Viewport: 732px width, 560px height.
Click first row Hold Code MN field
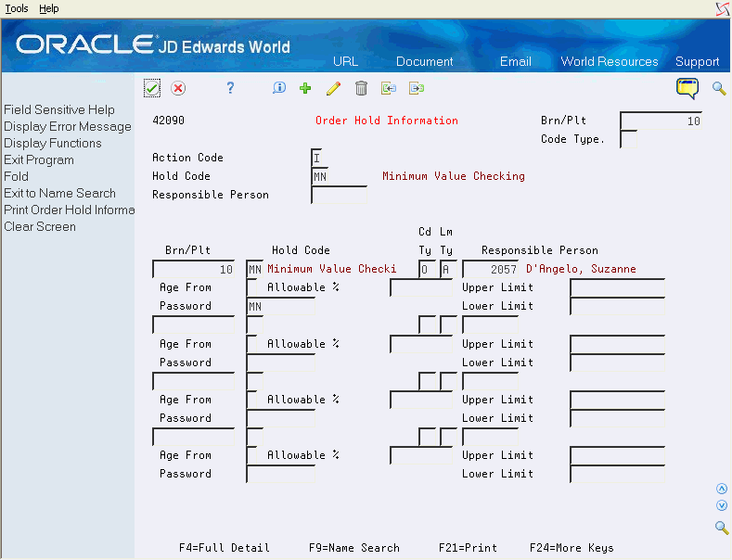[255, 269]
